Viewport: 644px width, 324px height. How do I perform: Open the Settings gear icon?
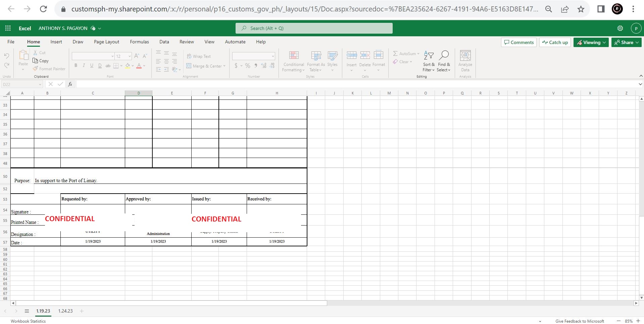click(620, 28)
